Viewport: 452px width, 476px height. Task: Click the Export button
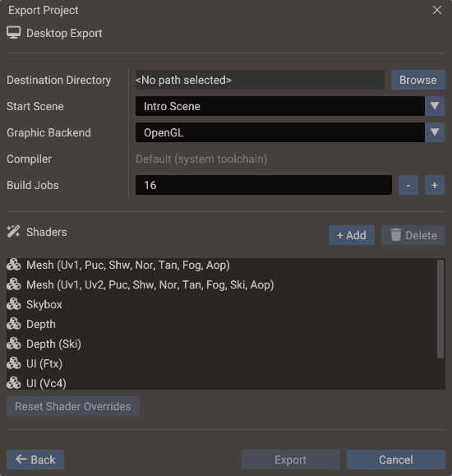[x=290, y=460]
